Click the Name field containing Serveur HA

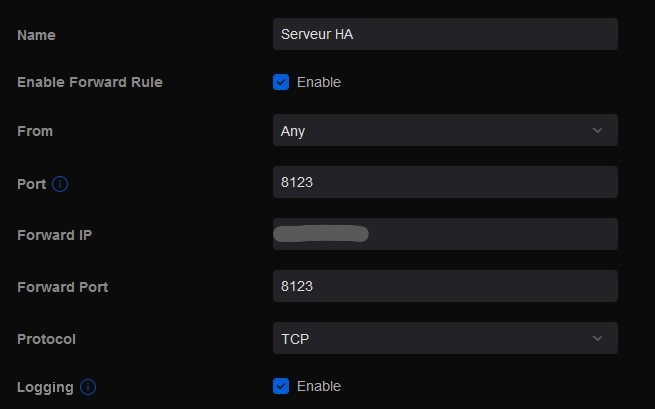click(444, 34)
